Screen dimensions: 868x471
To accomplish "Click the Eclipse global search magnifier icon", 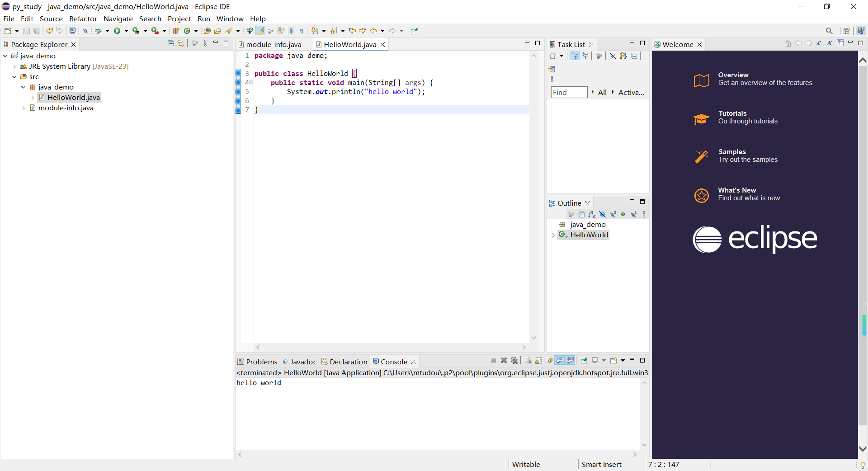I will coord(829,31).
